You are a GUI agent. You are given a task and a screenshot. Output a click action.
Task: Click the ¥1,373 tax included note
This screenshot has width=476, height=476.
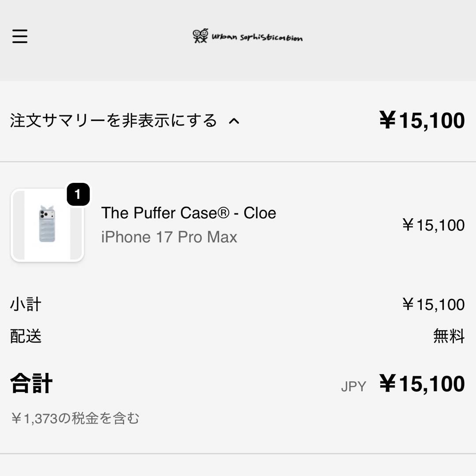(75, 418)
